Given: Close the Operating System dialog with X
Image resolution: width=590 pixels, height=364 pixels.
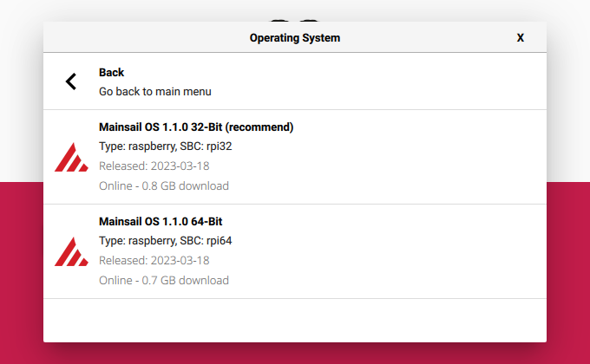Looking at the screenshot, I should [520, 38].
